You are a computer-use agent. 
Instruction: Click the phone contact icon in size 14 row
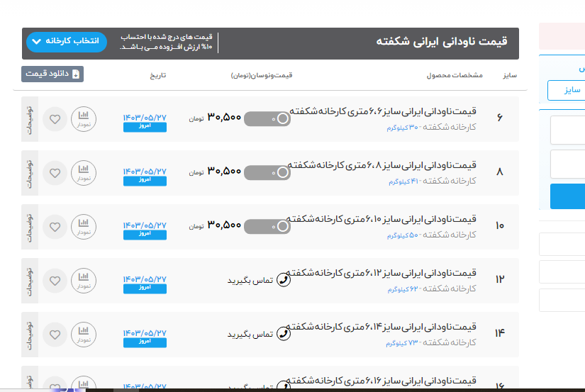[x=283, y=334]
